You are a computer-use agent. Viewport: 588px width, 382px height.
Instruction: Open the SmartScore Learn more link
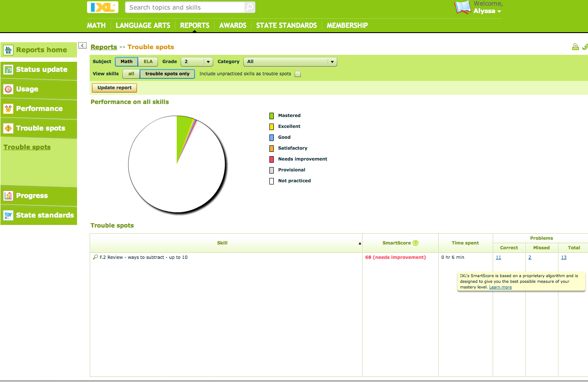pyautogui.click(x=500, y=287)
